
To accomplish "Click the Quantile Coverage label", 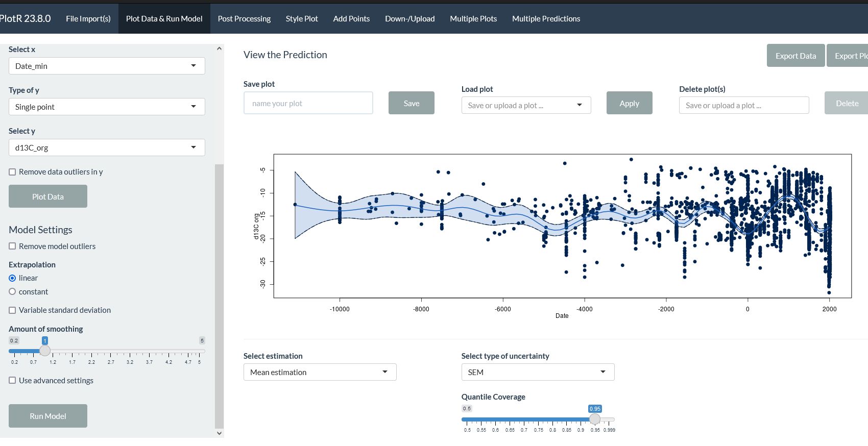I will pyautogui.click(x=493, y=397).
